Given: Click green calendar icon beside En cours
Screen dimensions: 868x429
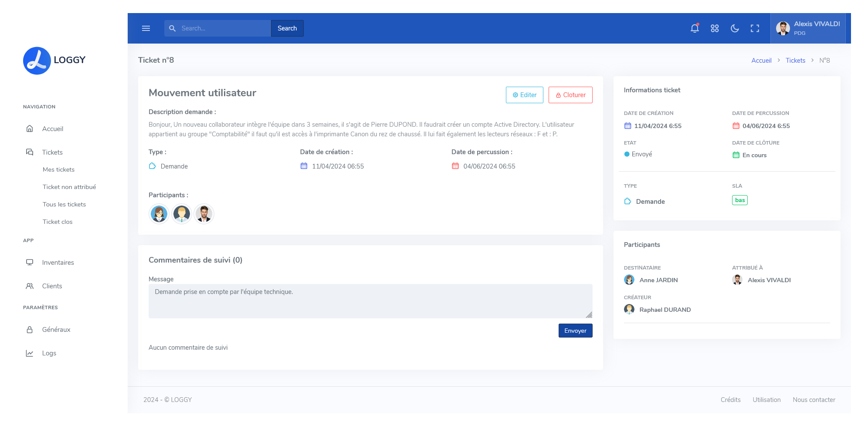Looking at the screenshot, I should [x=736, y=155].
